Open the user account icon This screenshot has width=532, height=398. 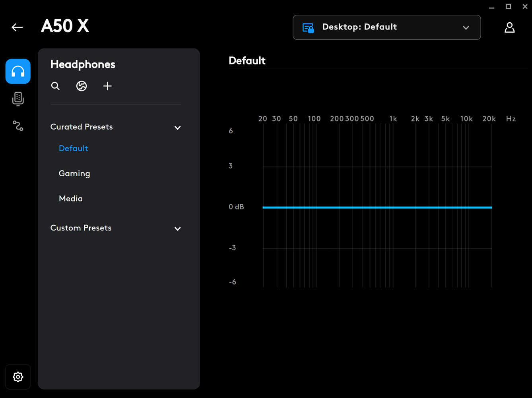pos(509,27)
